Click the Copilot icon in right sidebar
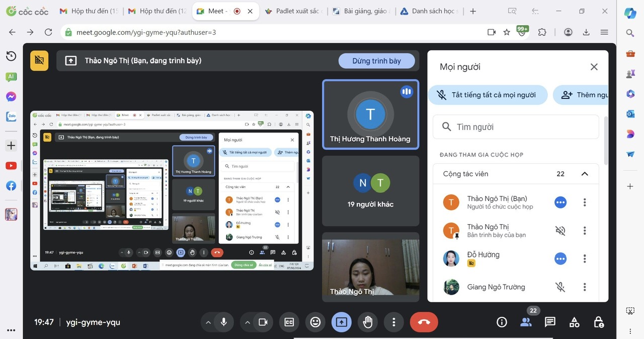644x339 pixels. tap(630, 13)
